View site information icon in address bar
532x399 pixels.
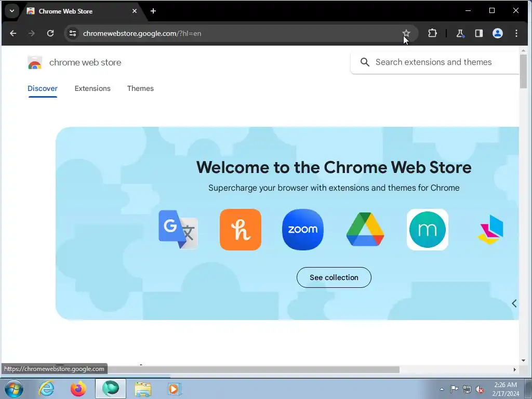pos(73,33)
